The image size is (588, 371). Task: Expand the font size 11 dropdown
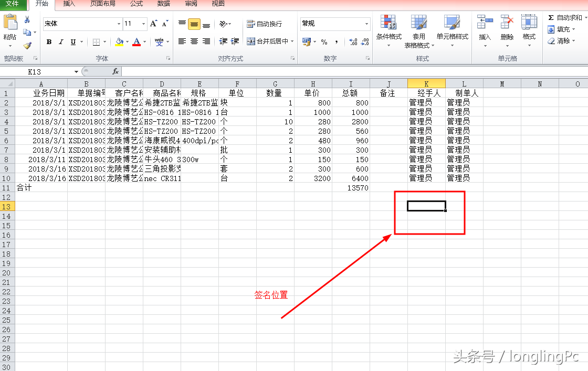(143, 24)
